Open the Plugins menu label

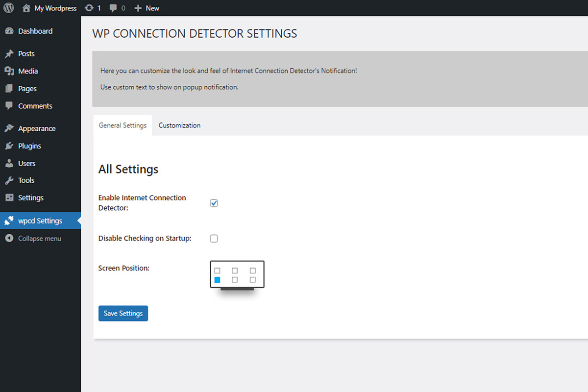[x=29, y=146]
